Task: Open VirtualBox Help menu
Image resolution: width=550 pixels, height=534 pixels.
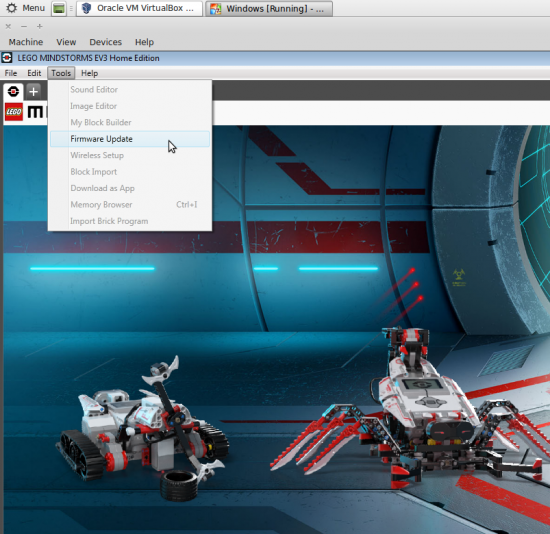Action: point(145,42)
